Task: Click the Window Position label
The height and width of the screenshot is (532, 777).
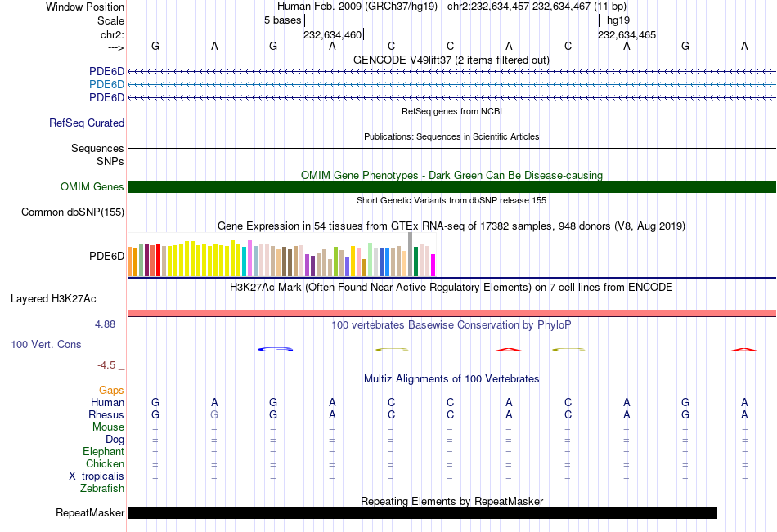Action: pos(85,7)
